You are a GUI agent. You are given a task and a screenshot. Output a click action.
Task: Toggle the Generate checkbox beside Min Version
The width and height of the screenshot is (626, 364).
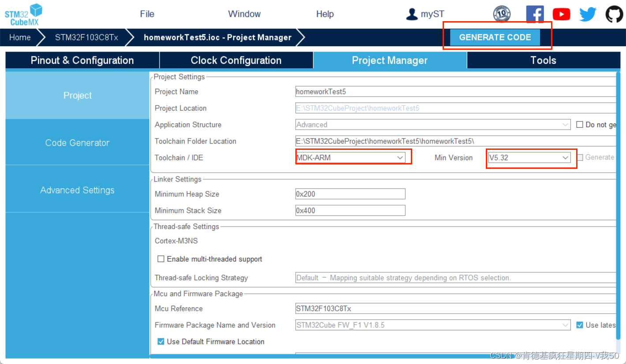pos(580,157)
